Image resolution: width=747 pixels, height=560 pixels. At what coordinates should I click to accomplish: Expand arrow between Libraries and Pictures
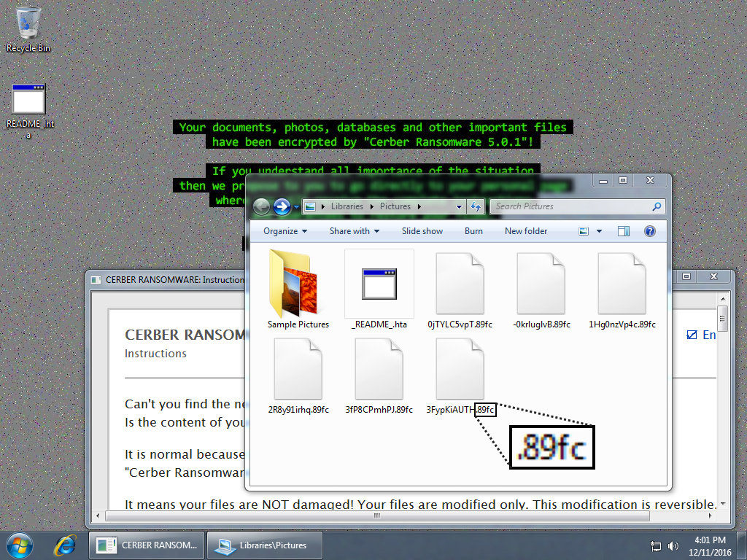(371, 206)
